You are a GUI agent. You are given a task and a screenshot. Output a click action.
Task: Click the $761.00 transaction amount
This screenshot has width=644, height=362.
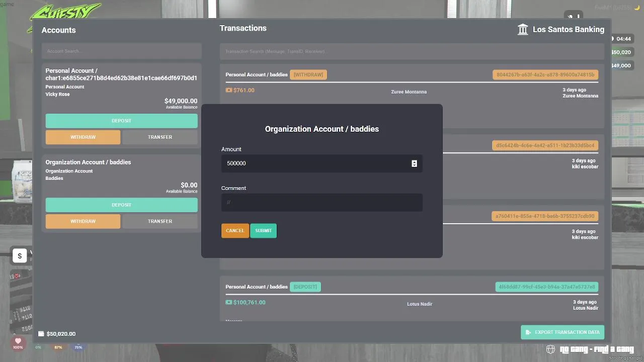(244, 90)
